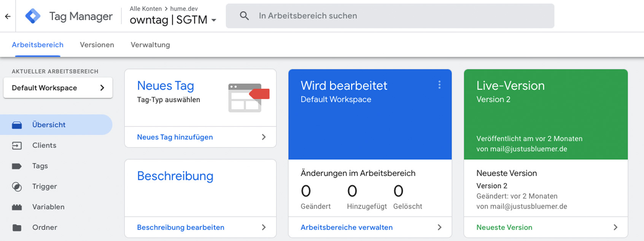Click the Ordner folder icon

point(17,228)
